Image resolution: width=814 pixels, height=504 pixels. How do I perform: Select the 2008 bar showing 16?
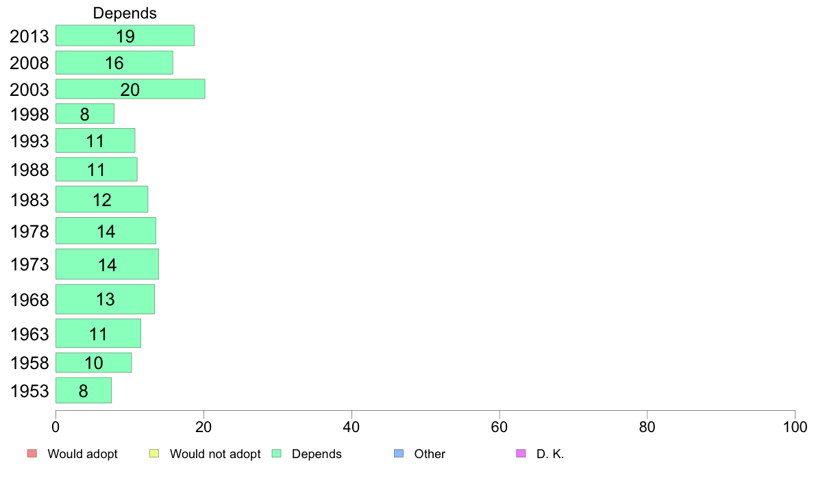114,62
